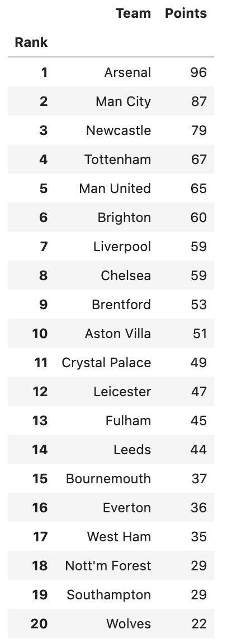
Task: Select the Nott'm Forest team cell
Action: tap(108, 565)
